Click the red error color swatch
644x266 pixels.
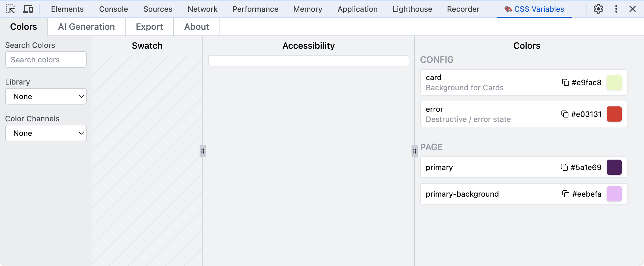tap(614, 114)
